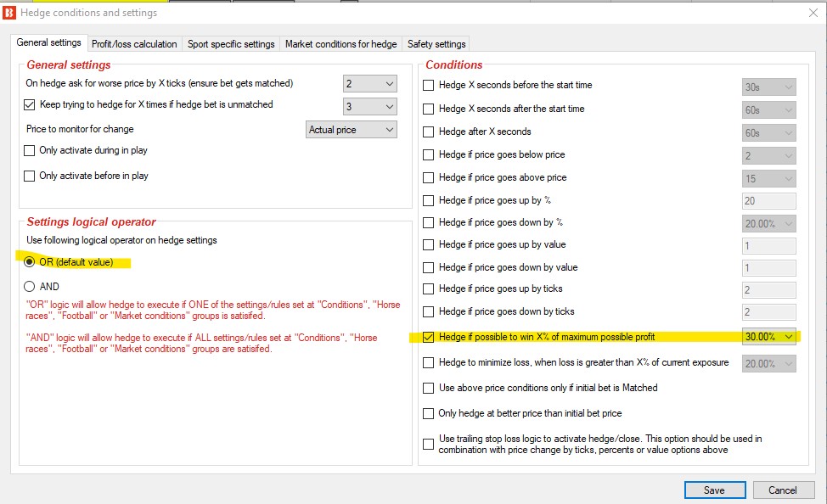Check Hedge after X seconds
The height and width of the screenshot is (504, 827).
click(x=429, y=132)
